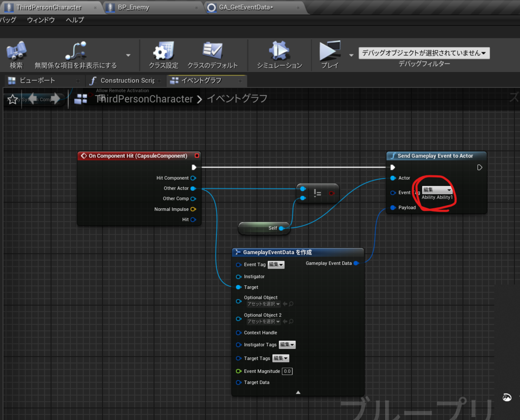
Task: Click Target Data input pin
Action: (238, 382)
